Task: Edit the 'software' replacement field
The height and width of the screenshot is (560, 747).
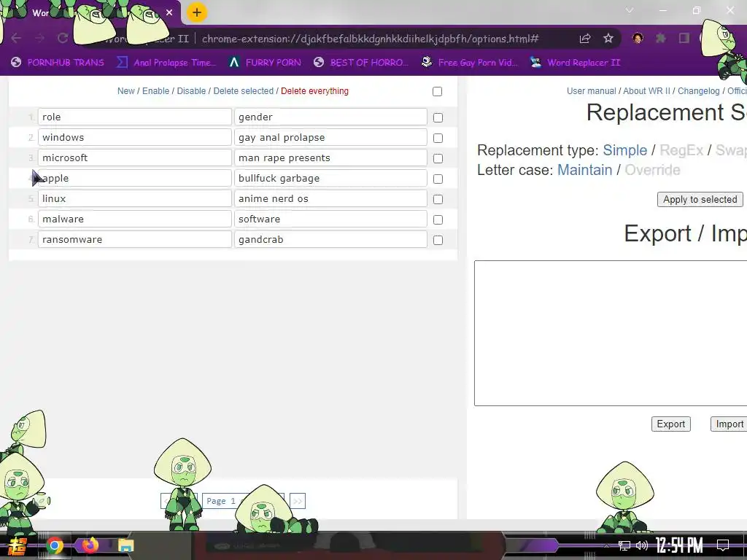Action: point(330,219)
